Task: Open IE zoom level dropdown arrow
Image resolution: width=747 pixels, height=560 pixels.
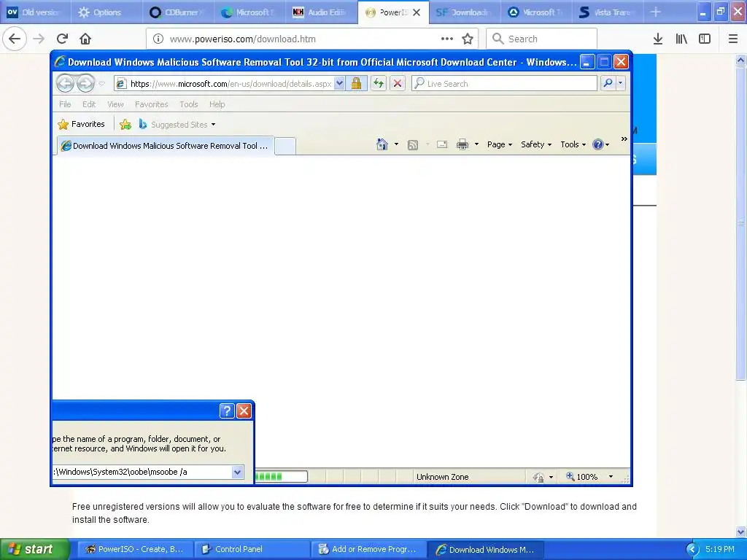Action: tap(611, 477)
